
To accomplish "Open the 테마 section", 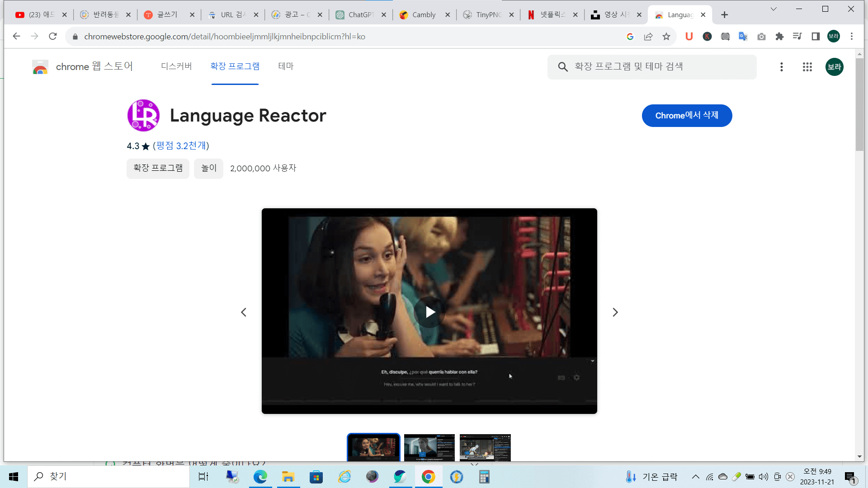I will pos(286,66).
